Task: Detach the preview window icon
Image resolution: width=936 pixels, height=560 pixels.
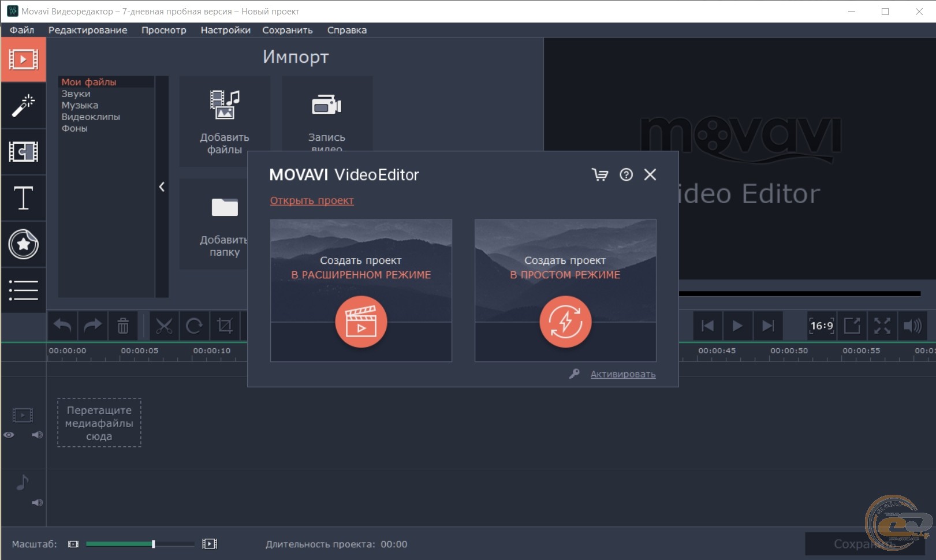Action: click(852, 326)
